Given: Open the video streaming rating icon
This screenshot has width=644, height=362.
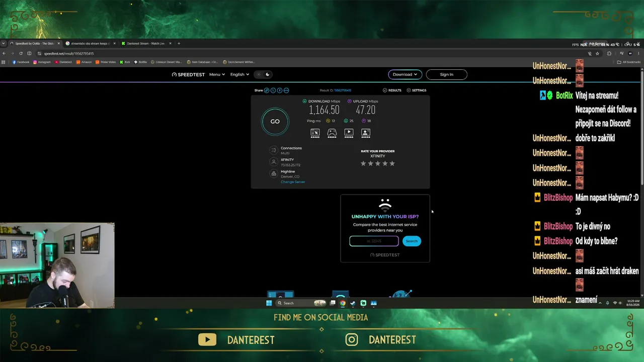Looking at the screenshot, I should (x=349, y=133).
